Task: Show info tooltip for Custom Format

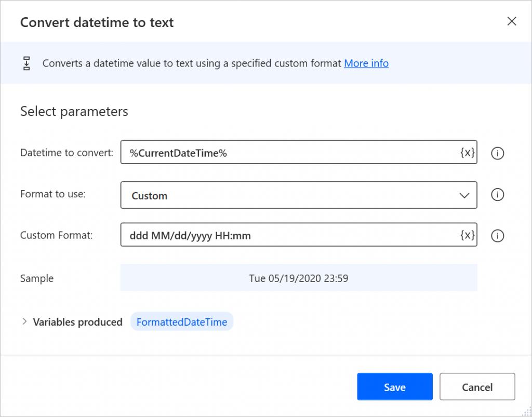Action: coord(497,236)
